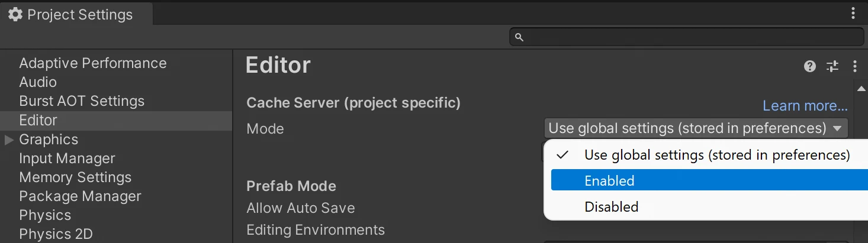Select the Input Manager category
Image resolution: width=868 pixels, height=243 pixels.
[67, 158]
